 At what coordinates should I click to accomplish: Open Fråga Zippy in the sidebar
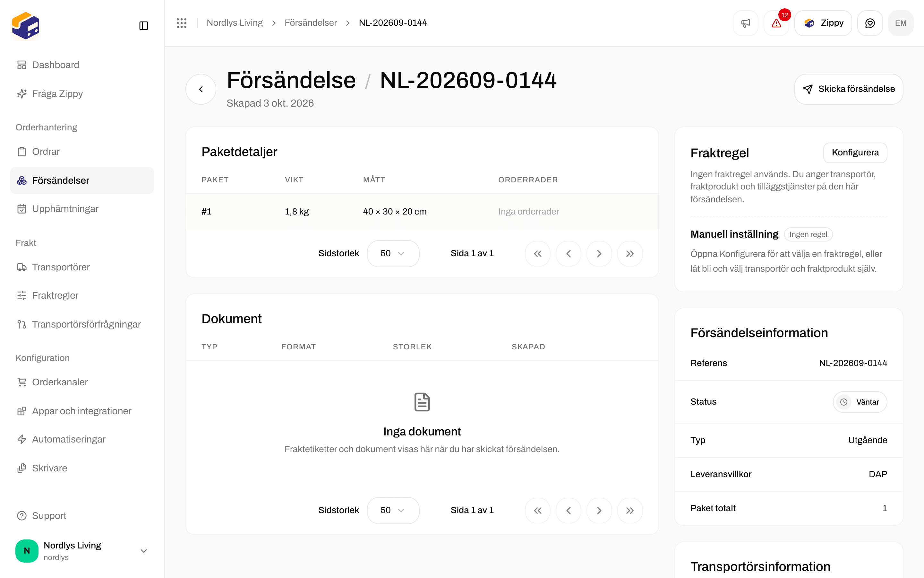82,94
